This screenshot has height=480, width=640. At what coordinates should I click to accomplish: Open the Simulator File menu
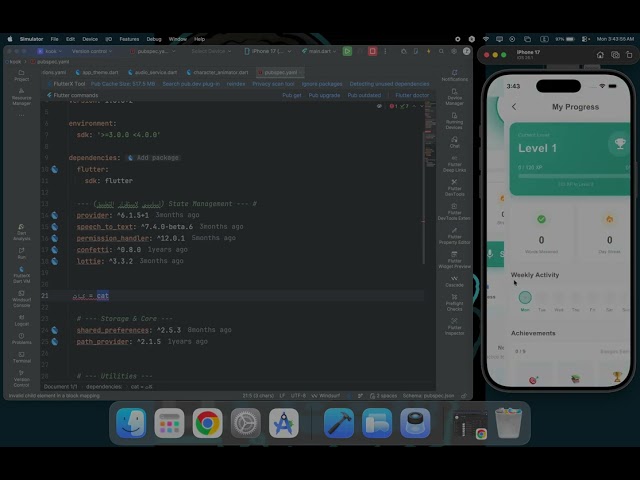pyautogui.click(x=54, y=39)
